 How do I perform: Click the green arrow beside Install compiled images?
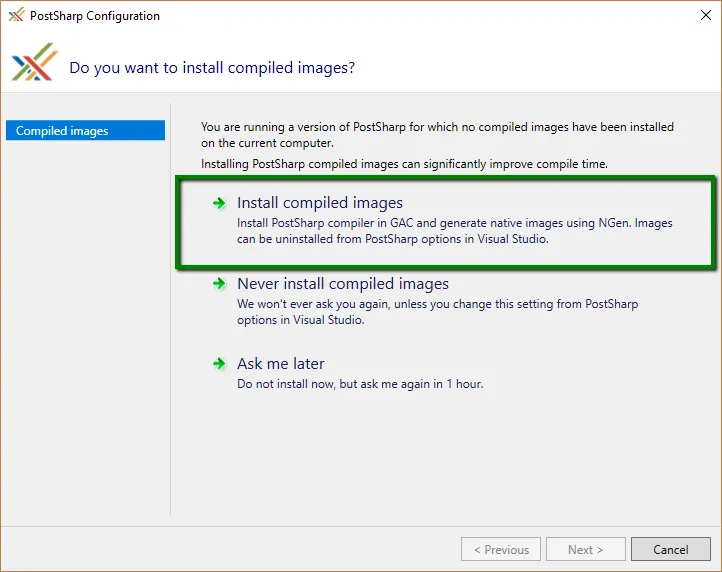pos(219,203)
